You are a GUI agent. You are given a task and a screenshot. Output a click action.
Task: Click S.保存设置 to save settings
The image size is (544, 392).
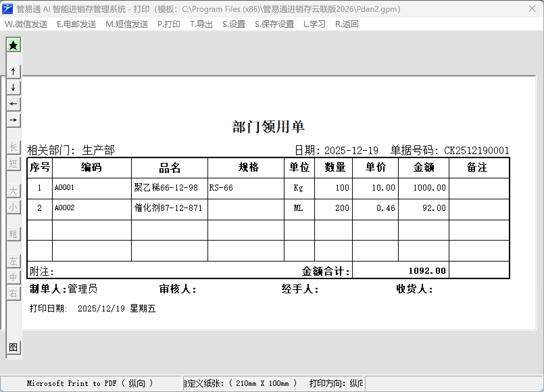pos(274,24)
